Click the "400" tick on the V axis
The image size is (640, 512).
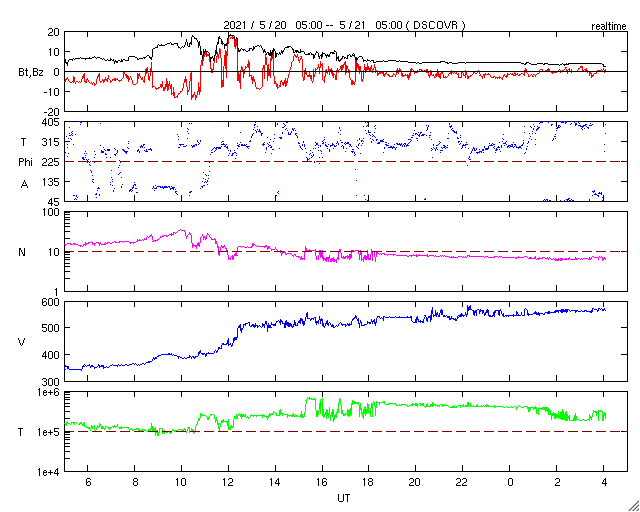tap(51, 355)
